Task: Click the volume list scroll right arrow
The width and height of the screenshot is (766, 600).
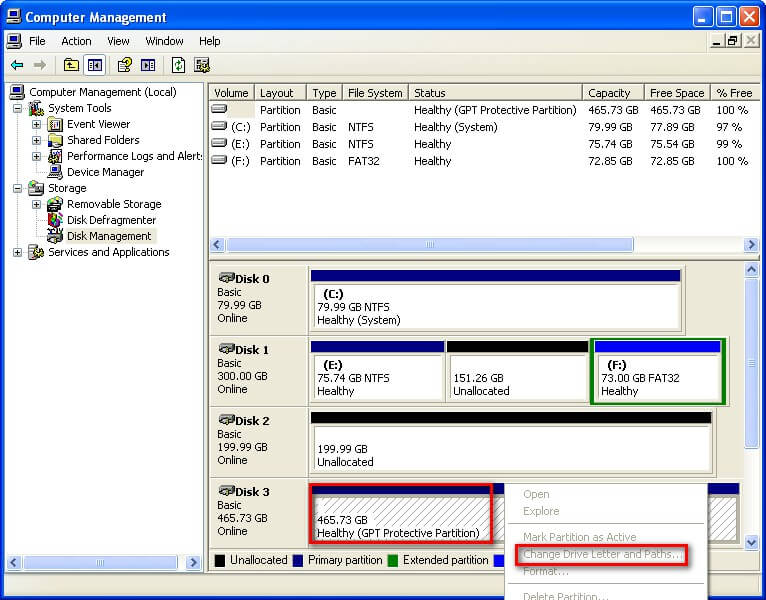Action: click(x=750, y=244)
